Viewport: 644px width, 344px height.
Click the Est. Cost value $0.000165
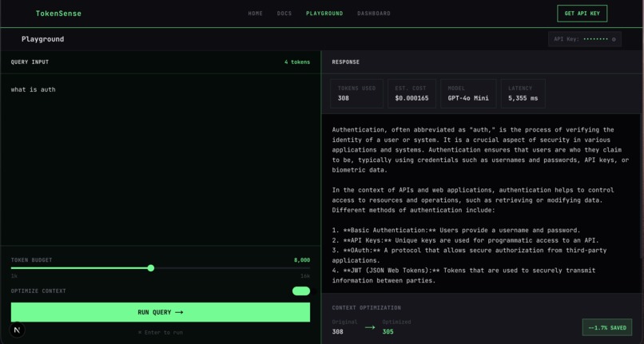pos(411,98)
